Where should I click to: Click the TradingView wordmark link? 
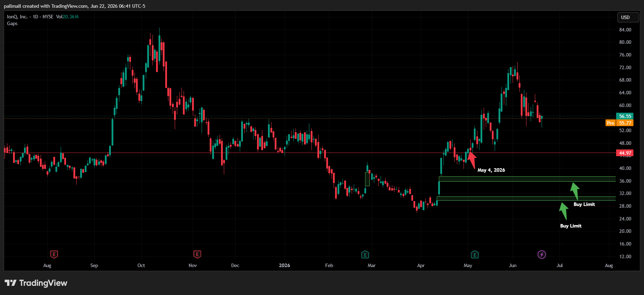pos(43,283)
